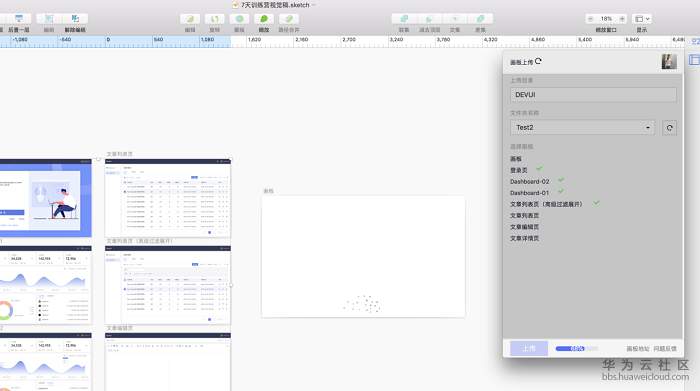The height and width of the screenshot is (391, 700).
Task: Click the refresh icon beside 画板上传 title
Action: pyautogui.click(x=538, y=61)
